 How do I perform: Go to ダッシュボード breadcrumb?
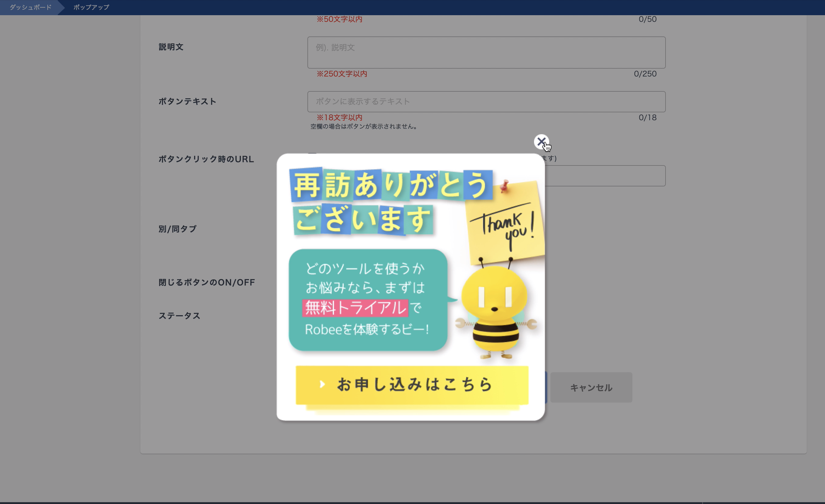click(30, 7)
